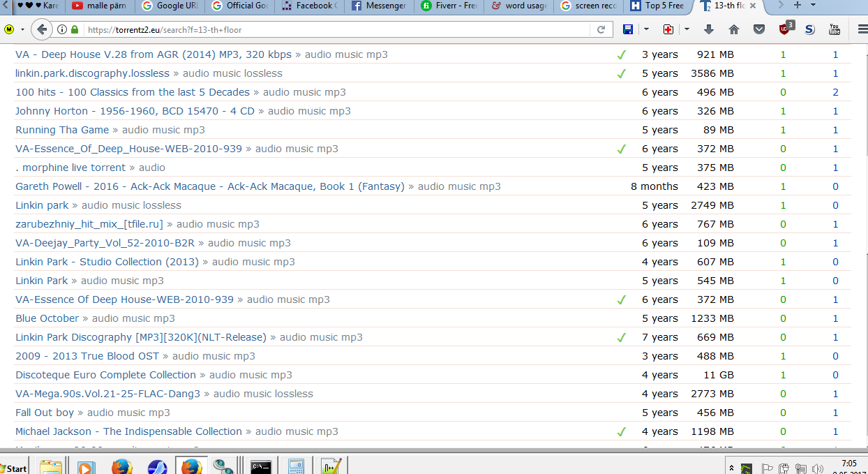Open Johnny Horton 1956-1960 link
This screenshot has height=474, width=868.
135,111
